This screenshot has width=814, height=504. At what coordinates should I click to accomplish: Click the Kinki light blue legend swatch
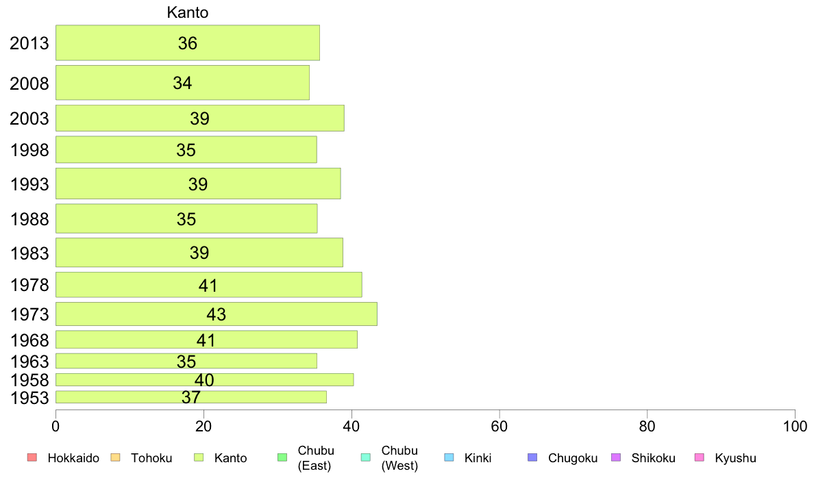pyautogui.click(x=449, y=457)
